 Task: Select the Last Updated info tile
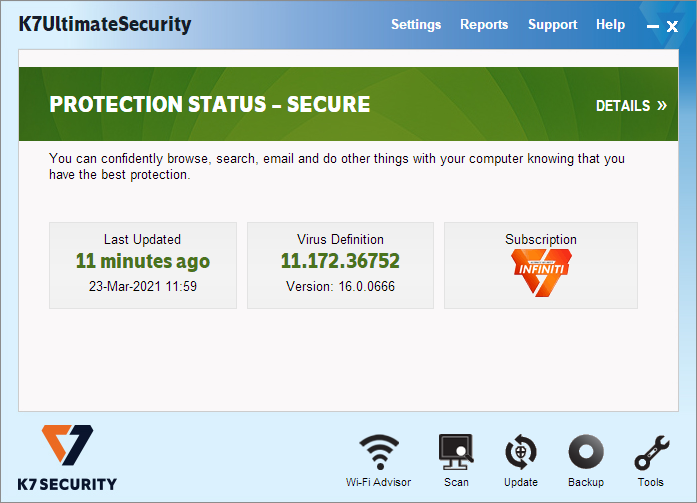143,265
